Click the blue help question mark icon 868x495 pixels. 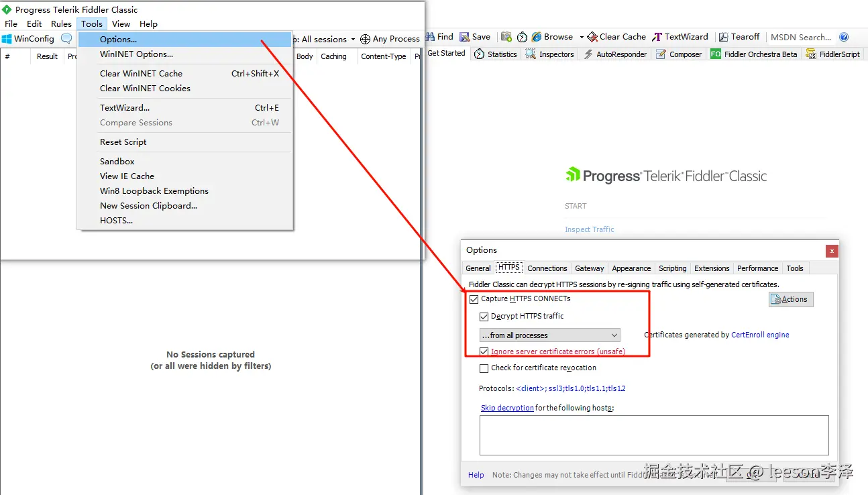(844, 37)
